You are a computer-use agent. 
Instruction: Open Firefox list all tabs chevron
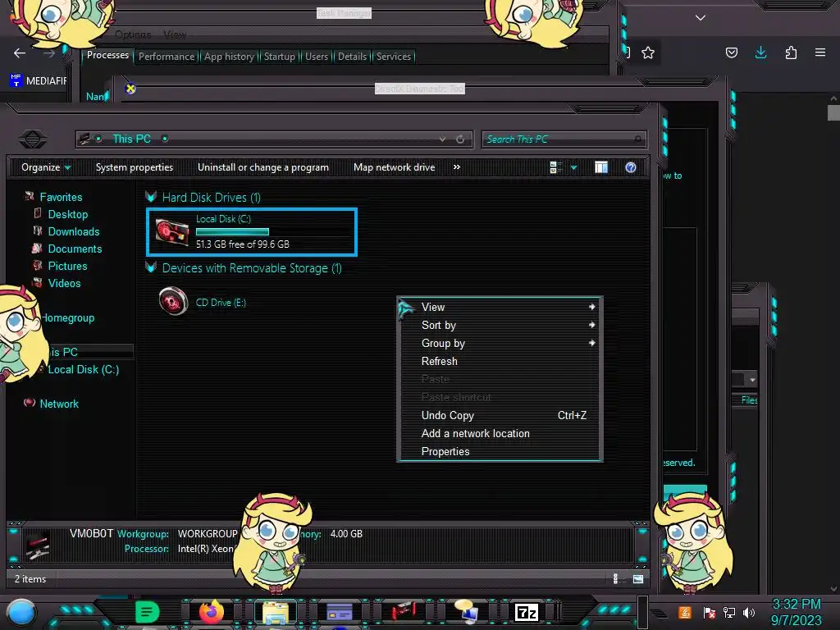(701, 18)
